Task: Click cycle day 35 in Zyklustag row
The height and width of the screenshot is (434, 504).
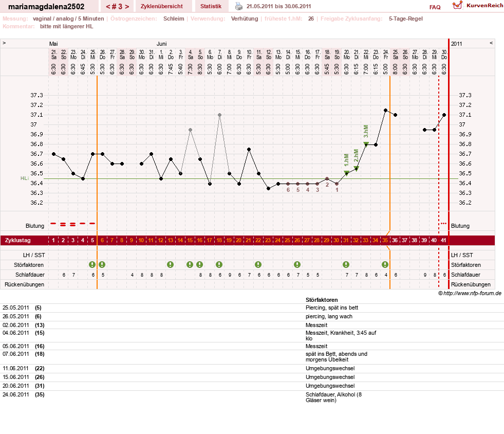Action: (385, 240)
